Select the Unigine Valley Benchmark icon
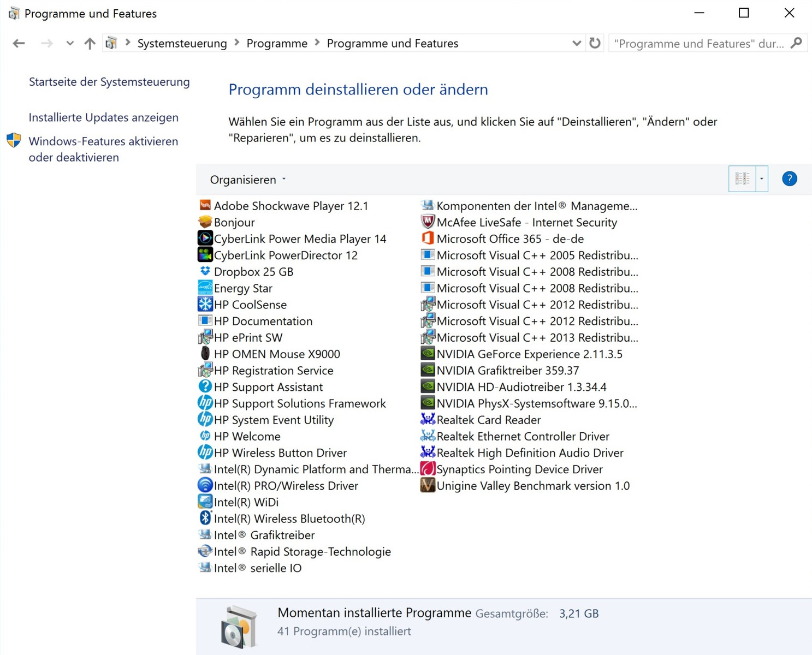The height and width of the screenshot is (655, 812). click(428, 485)
